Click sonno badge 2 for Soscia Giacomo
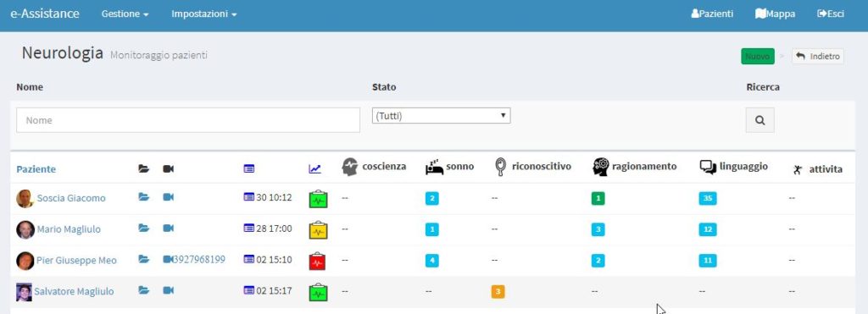This screenshot has height=314, width=868. 431,198
